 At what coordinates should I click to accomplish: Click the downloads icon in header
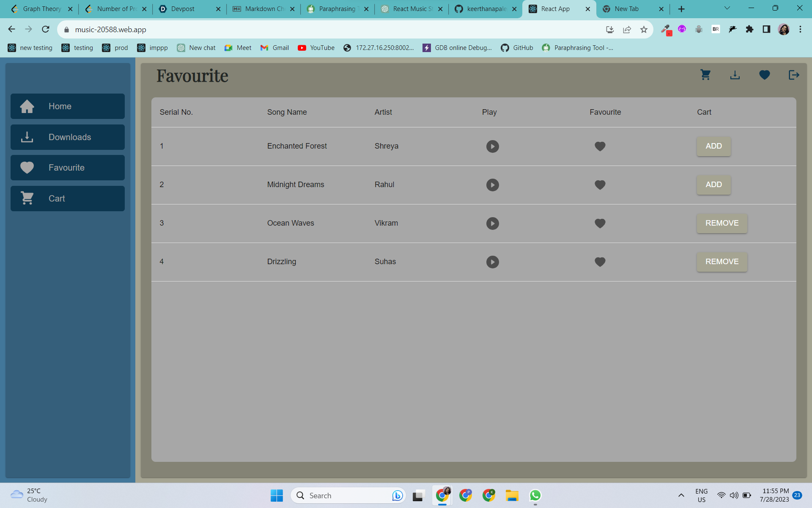coord(735,75)
